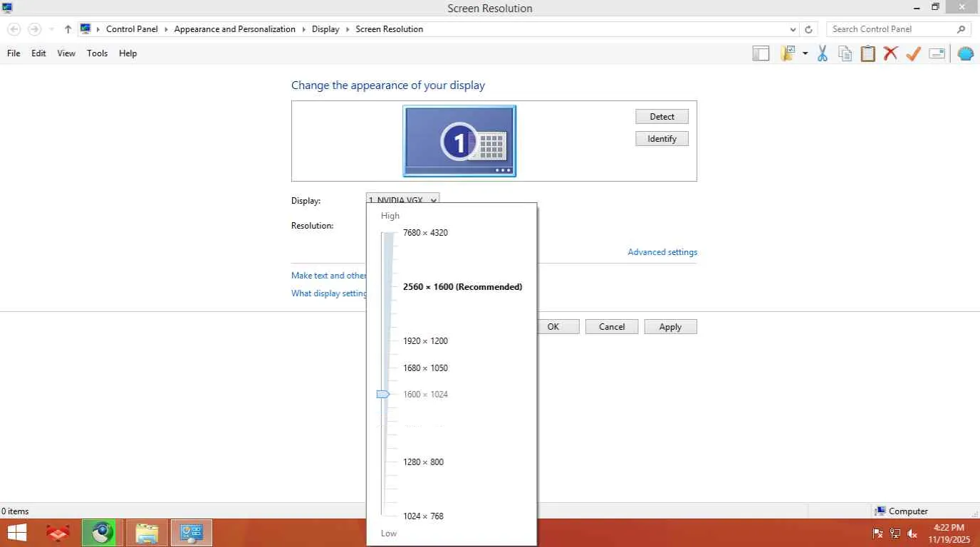The width and height of the screenshot is (980, 547).
Task: Open the Windows Start button
Action: pos(17,533)
